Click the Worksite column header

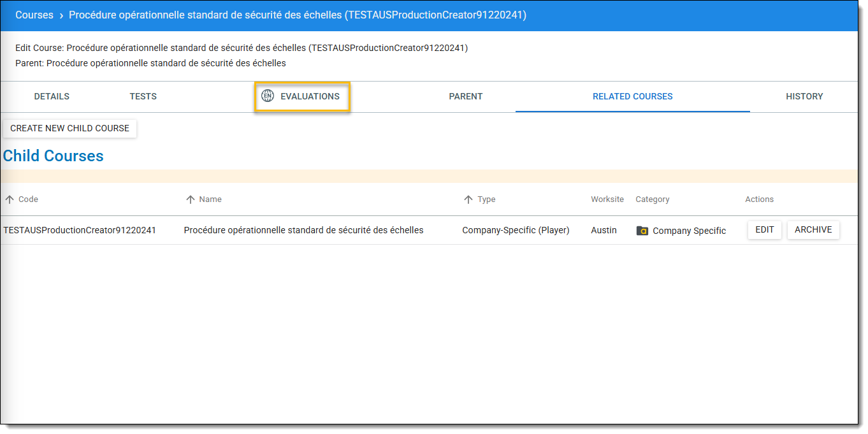(607, 199)
